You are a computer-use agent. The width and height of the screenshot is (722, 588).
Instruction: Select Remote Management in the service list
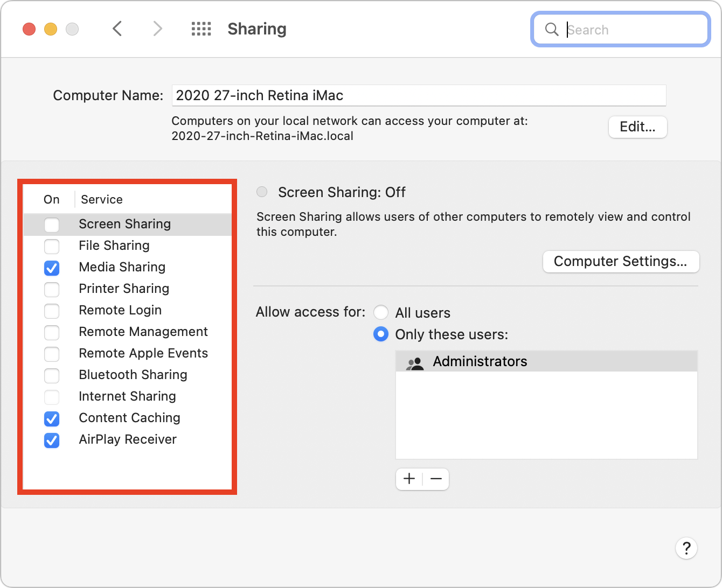(143, 332)
